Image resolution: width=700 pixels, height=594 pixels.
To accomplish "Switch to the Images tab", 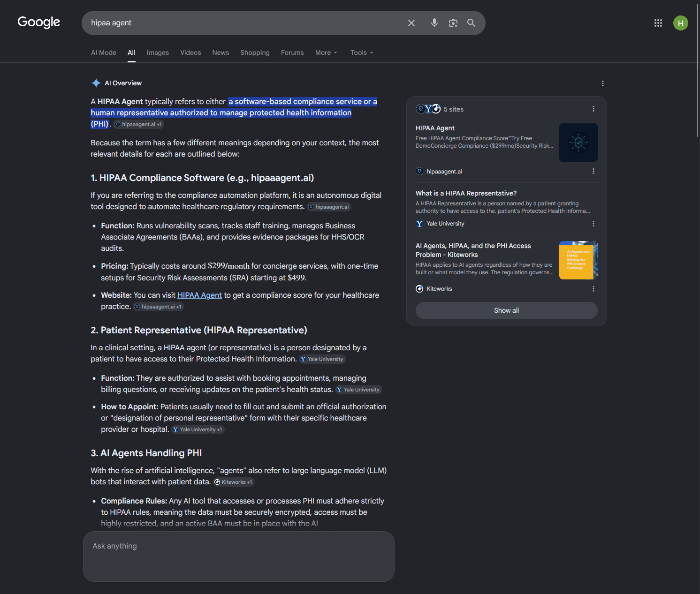I will 158,53.
